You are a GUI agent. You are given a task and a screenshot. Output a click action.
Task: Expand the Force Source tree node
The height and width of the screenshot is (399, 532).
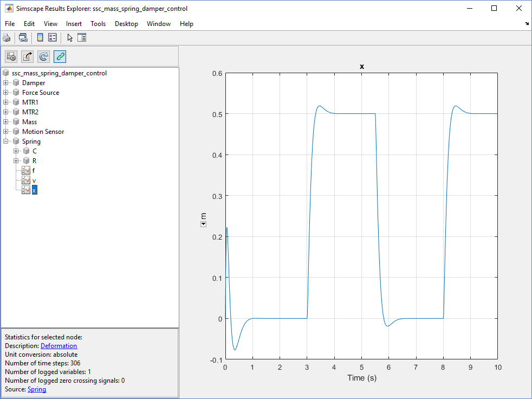point(6,92)
